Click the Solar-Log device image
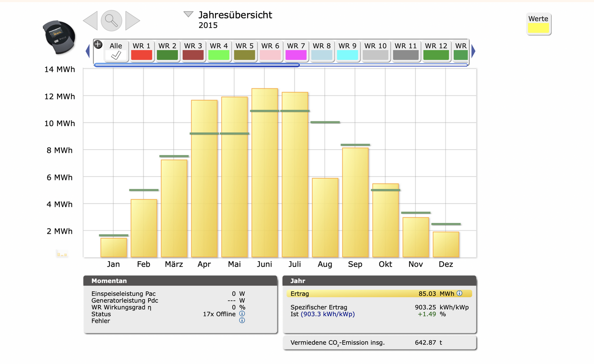 tap(59, 37)
